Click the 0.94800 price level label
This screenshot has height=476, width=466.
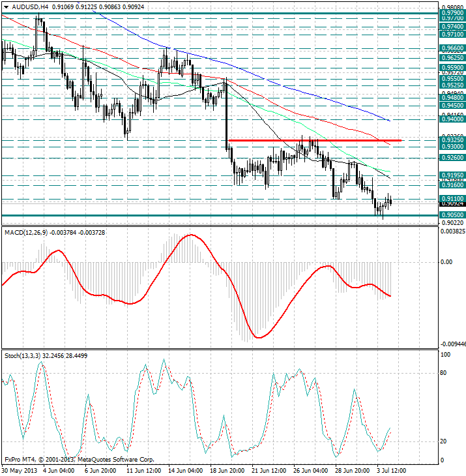[452, 97]
